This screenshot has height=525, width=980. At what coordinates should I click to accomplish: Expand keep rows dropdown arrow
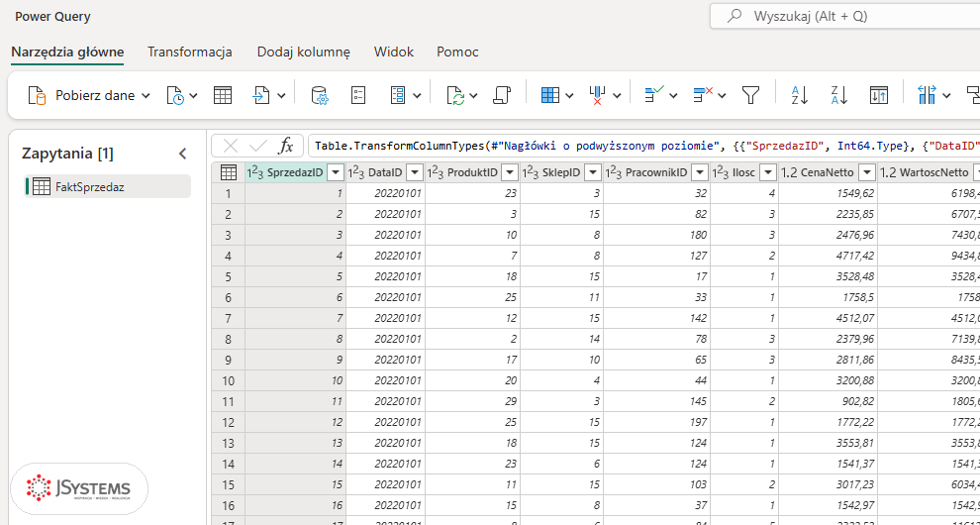(x=673, y=96)
